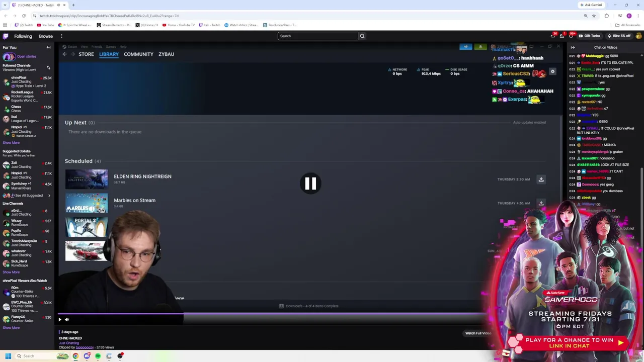
Task: Open the Chrome apps grid shortcut
Action: [6, 25]
